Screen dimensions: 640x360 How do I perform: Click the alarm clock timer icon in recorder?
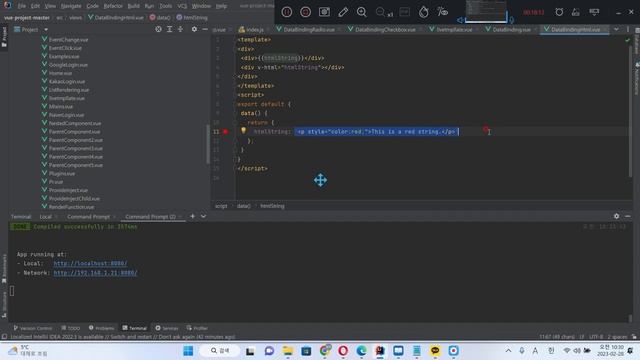[559, 12]
